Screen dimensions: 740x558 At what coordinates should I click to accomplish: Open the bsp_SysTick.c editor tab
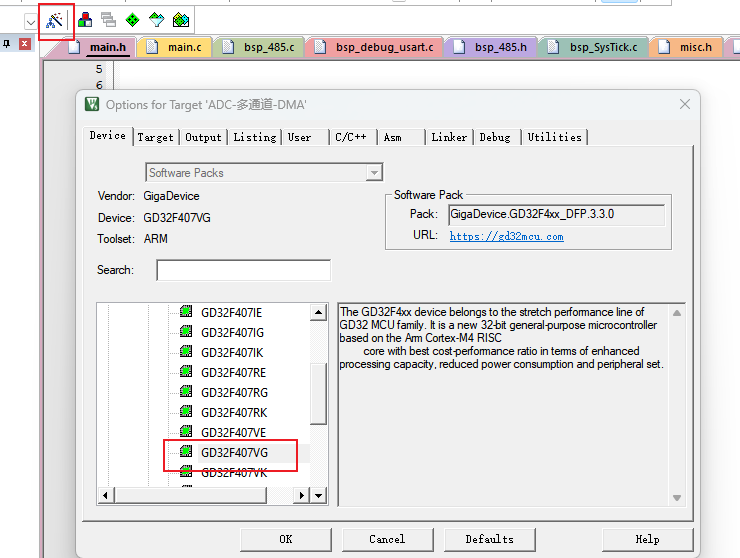[595, 47]
